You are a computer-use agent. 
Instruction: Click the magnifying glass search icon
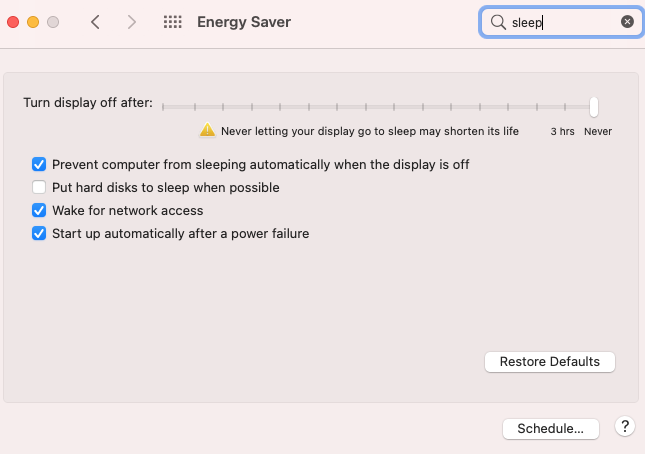497,22
